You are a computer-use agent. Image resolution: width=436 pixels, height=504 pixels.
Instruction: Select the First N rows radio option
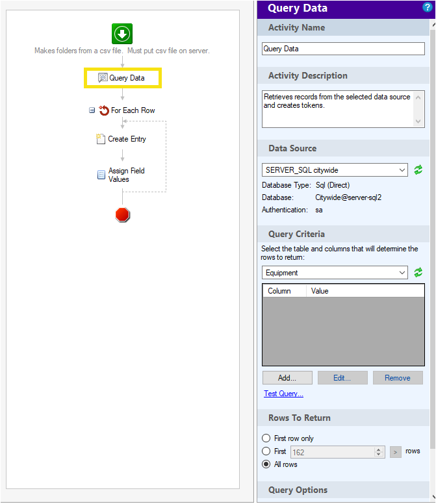click(266, 451)
